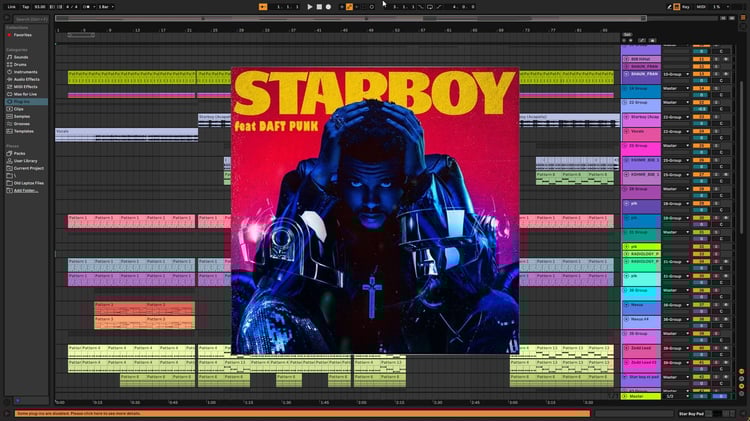Click bar 13 on the beat-time ruler
Image resolution: width=750 pixels, height=421 pixels.
coord(138,30)
